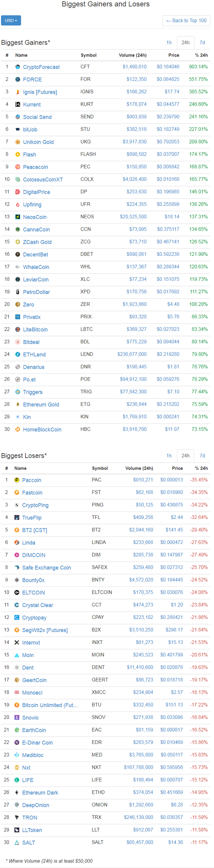Sort Biggest Gainers by Volume (24h) header

coord(132,55)
